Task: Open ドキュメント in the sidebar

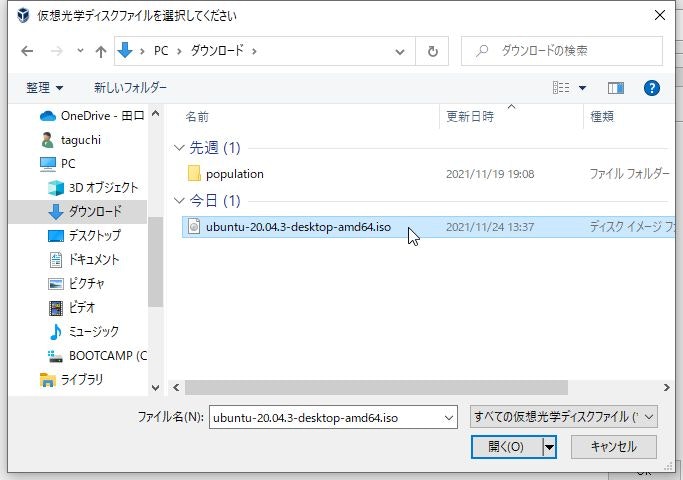Action: [83, 260]
